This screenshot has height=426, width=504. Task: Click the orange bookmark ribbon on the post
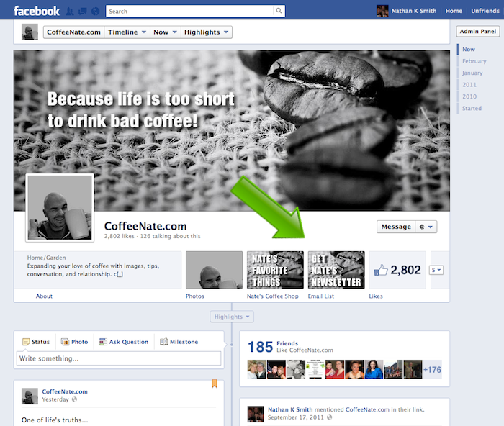click(x=215, y=384)
